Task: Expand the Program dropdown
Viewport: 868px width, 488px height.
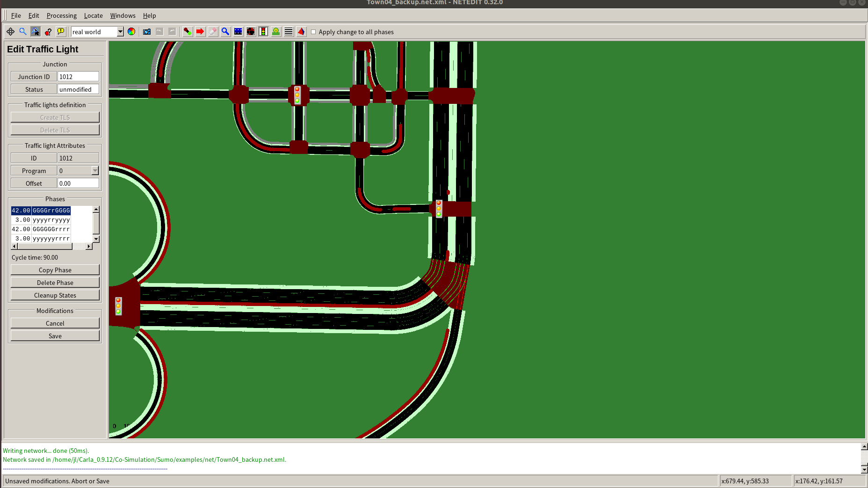Action: [95, 171]
